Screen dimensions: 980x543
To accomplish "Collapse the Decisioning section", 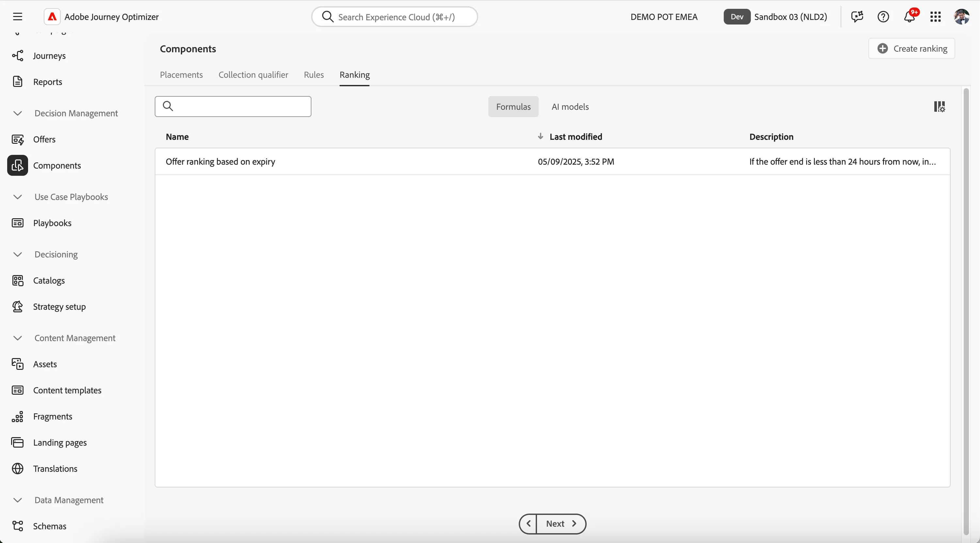I will [x=18, y=255].
